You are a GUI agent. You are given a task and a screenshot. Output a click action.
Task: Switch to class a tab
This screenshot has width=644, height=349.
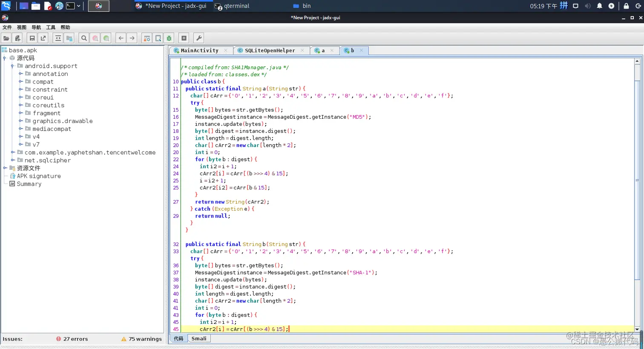click(x=323, y=50)
